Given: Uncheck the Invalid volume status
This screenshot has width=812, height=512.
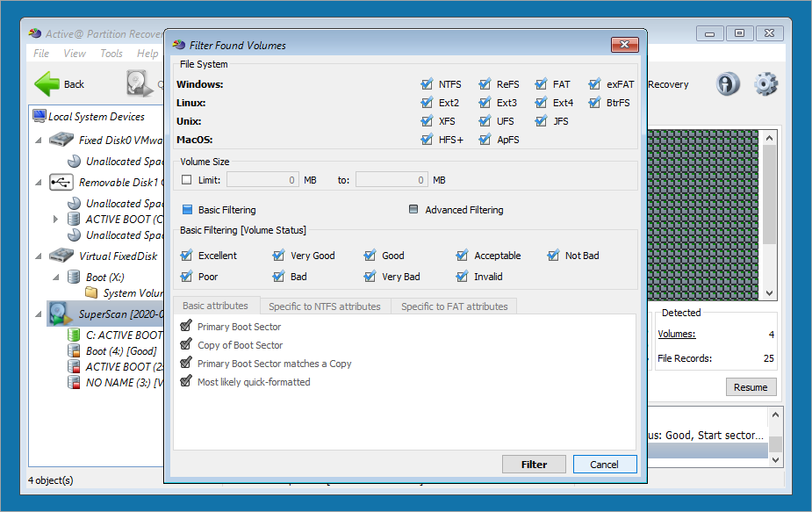Looking at the screenshot, I should pos(462,277).
